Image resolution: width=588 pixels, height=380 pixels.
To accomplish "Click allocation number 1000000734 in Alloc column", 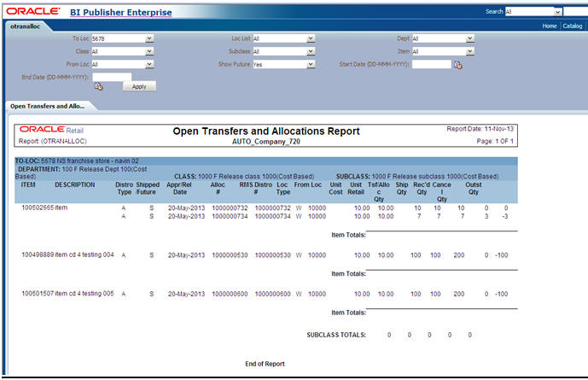I will tap(230, 216).
